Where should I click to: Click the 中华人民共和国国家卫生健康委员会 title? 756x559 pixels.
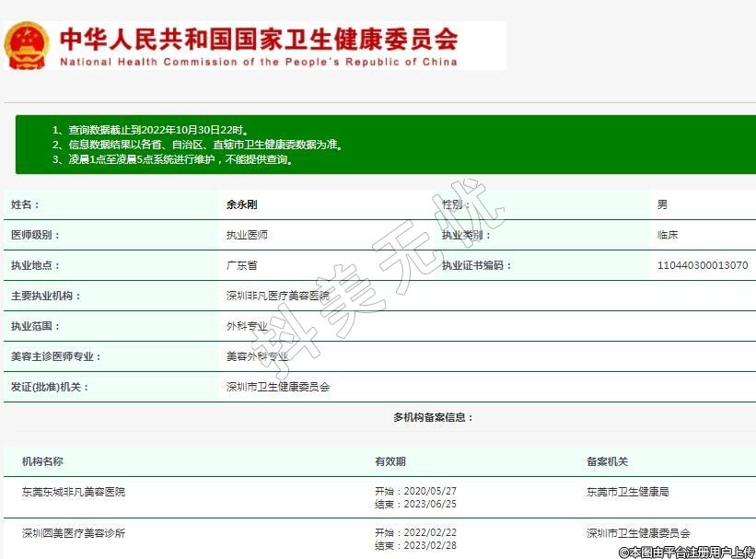click(x=259, y=38)
